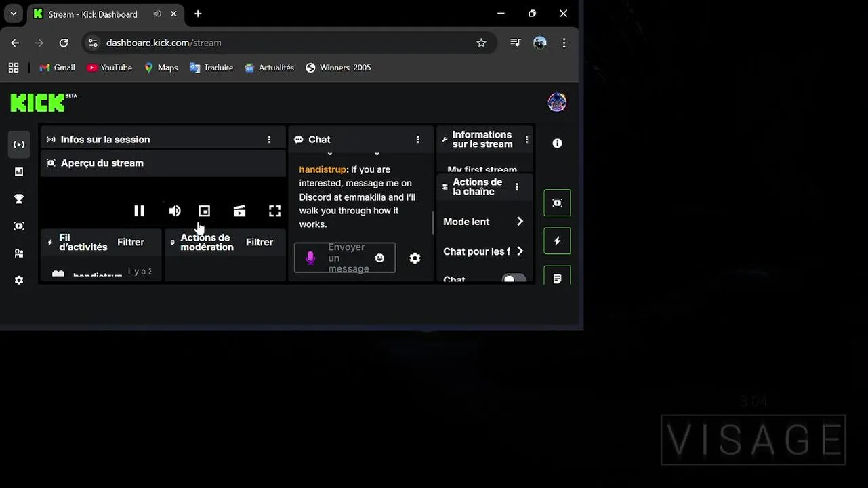This screenshot has height=488, width=868.
Task: Click the clip creation clapperboard icon
Action: (239, 211)
